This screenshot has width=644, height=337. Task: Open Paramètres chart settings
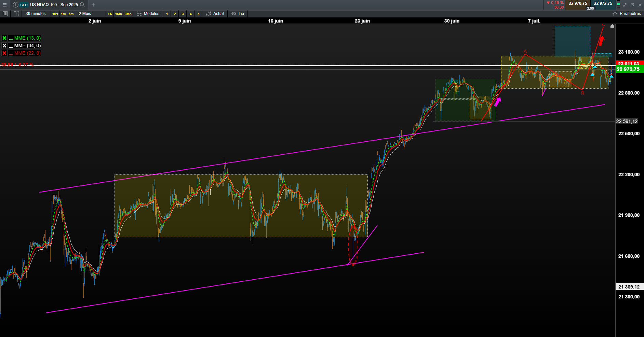627,14
